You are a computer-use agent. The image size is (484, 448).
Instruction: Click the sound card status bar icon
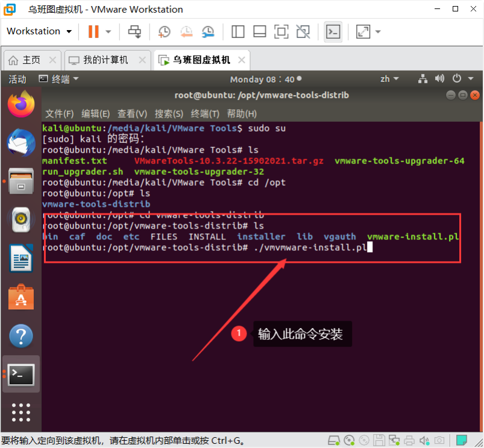click(424, 440)
